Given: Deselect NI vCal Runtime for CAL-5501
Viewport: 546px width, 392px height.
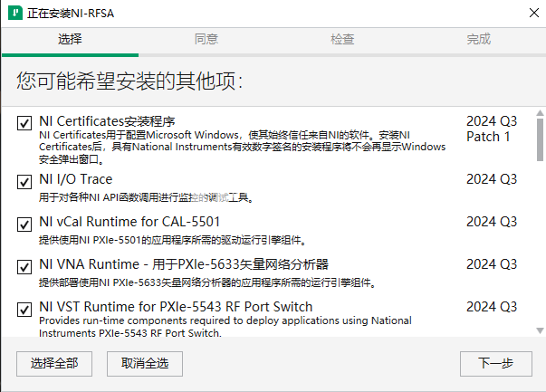Looking at the screenshot, I should tap(24, 225).
